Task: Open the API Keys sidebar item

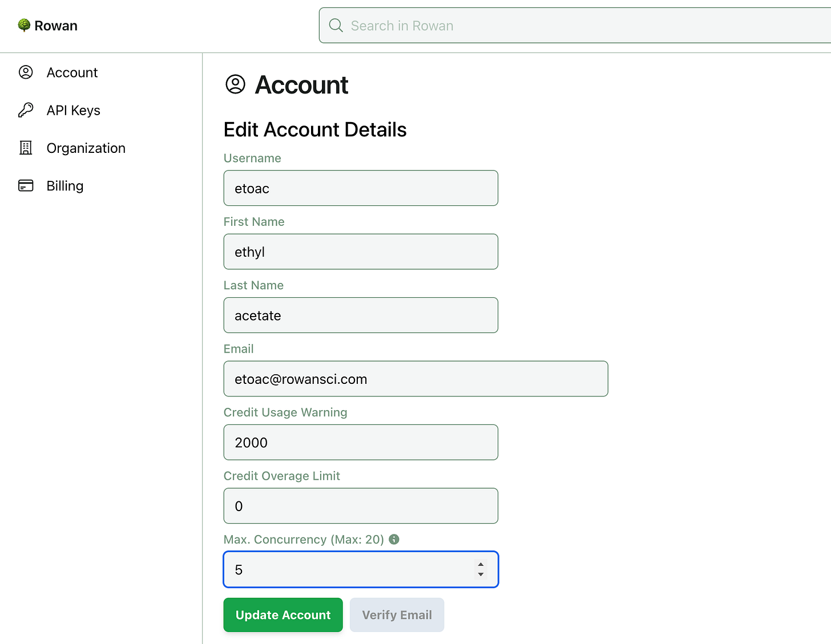Action: [x=74, y=110]
